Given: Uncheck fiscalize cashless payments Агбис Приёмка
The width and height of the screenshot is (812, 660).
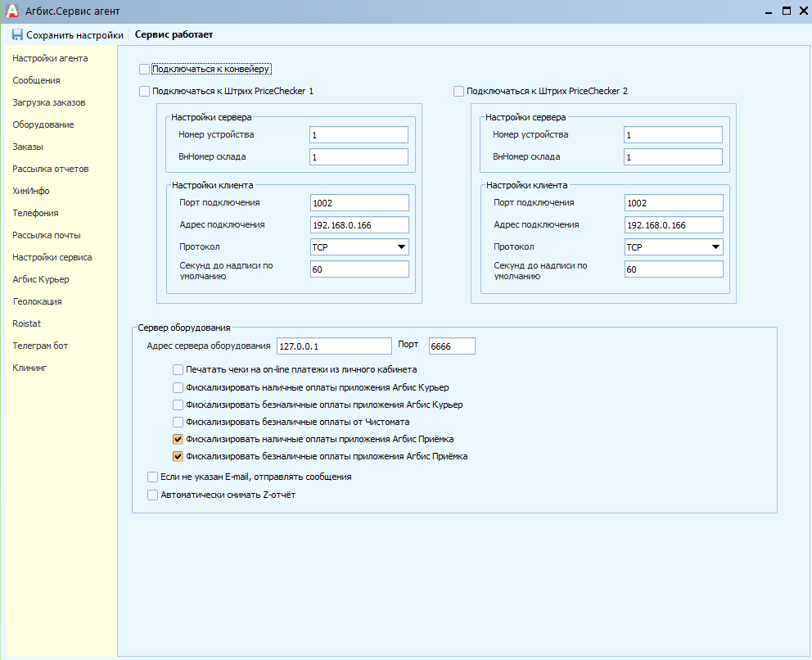Looking at the screenshot, I should coord(178,456).
